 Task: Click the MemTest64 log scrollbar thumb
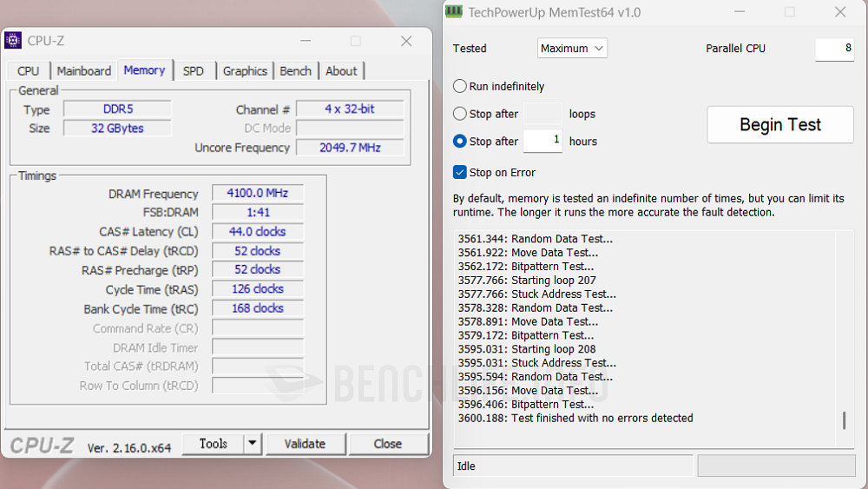(844, 420)
